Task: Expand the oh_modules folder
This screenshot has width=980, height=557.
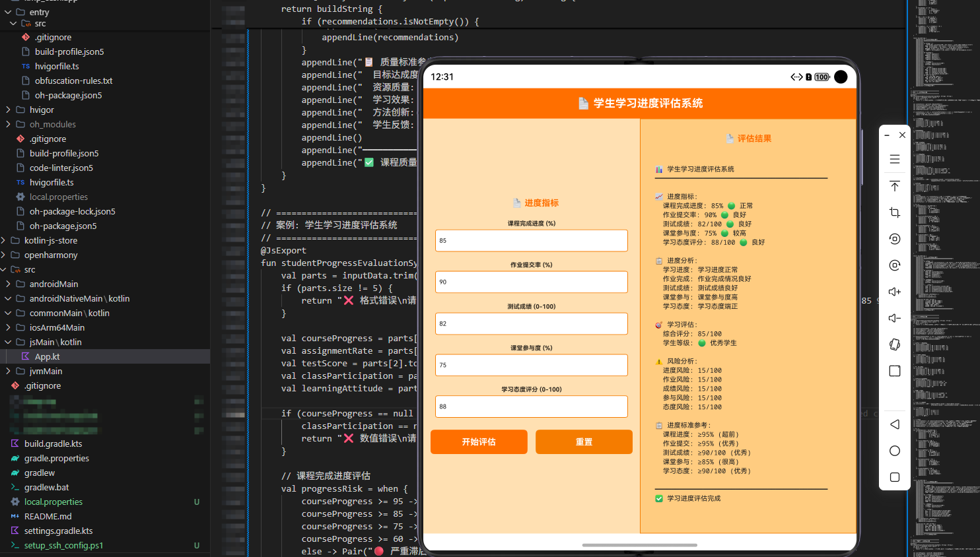Action: point(8,124)
